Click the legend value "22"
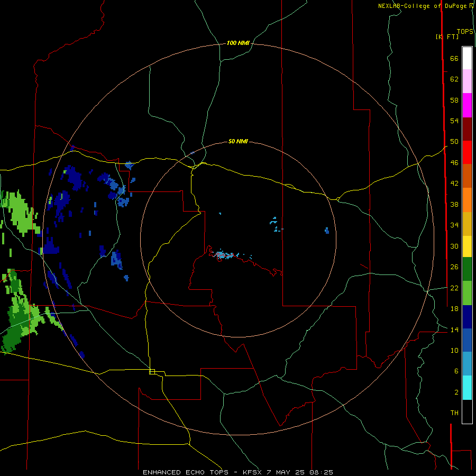The image size is (476, 476). coord(454,288)
